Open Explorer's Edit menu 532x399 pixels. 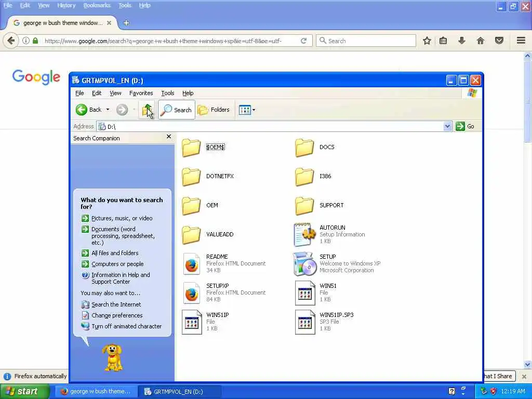97,93
